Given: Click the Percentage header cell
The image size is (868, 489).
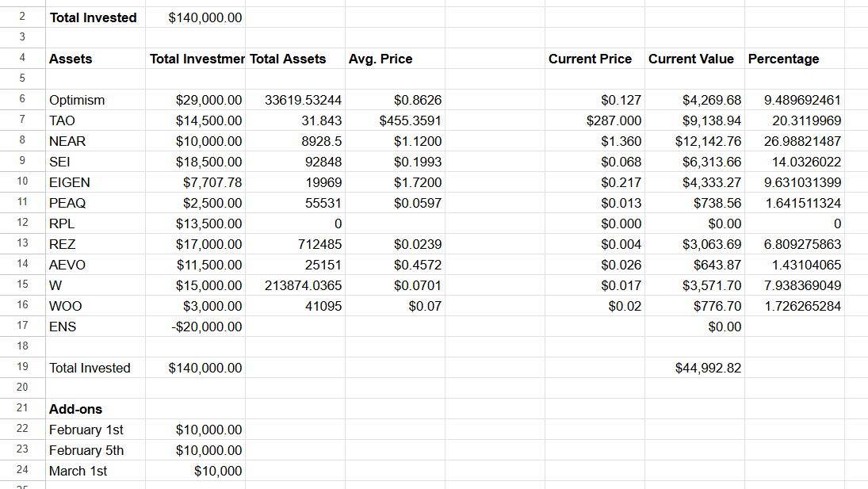Looking at the screenshot, I should click(794, 59).
